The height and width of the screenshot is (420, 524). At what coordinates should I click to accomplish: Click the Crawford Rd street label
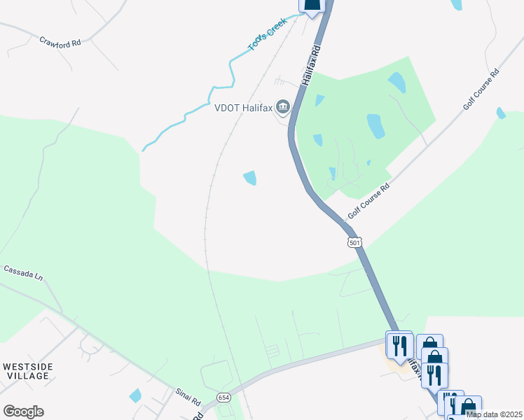(x=60, y=43)
